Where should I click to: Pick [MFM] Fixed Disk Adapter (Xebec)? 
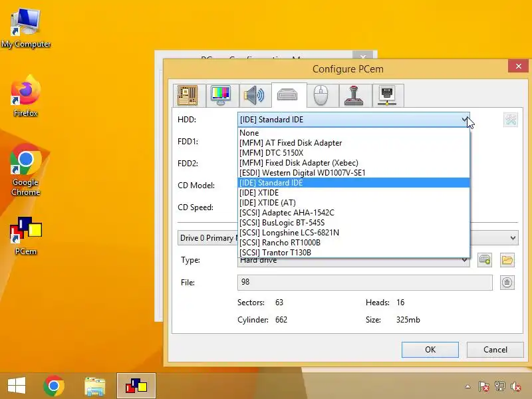coord(354,163)
